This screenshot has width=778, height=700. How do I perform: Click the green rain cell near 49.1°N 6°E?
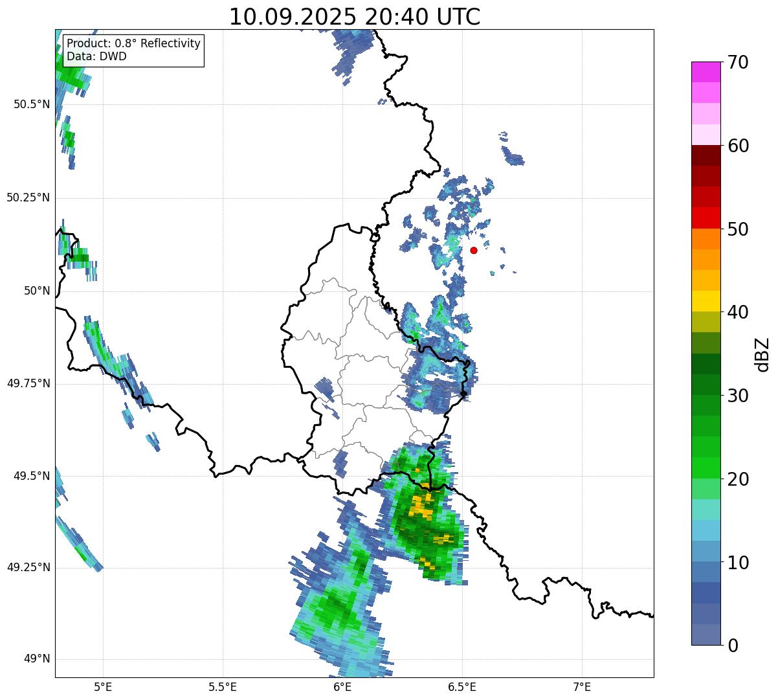[x=335, y=609]
